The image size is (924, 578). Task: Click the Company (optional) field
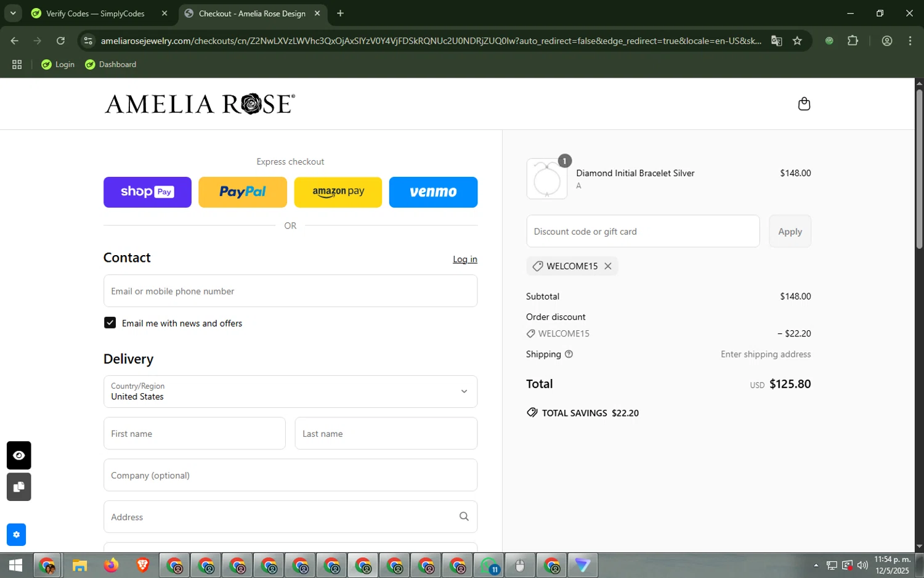(290, 475)
